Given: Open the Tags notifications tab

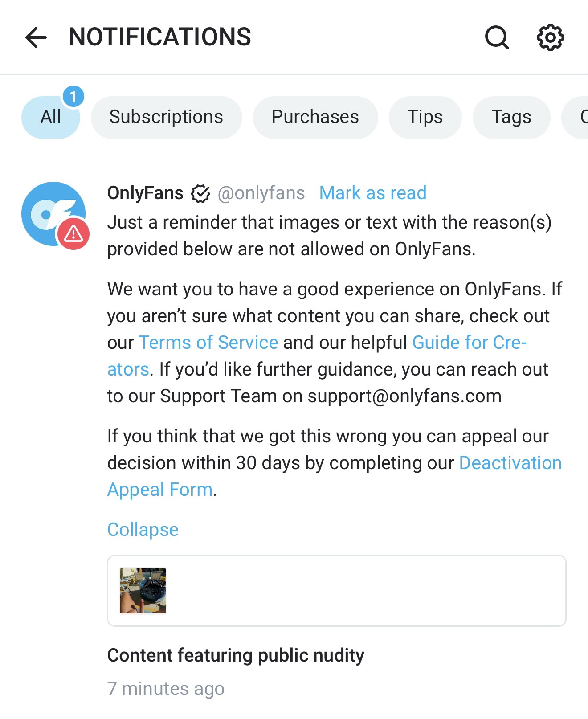Looking at the screenshot, I should (511, 117).
